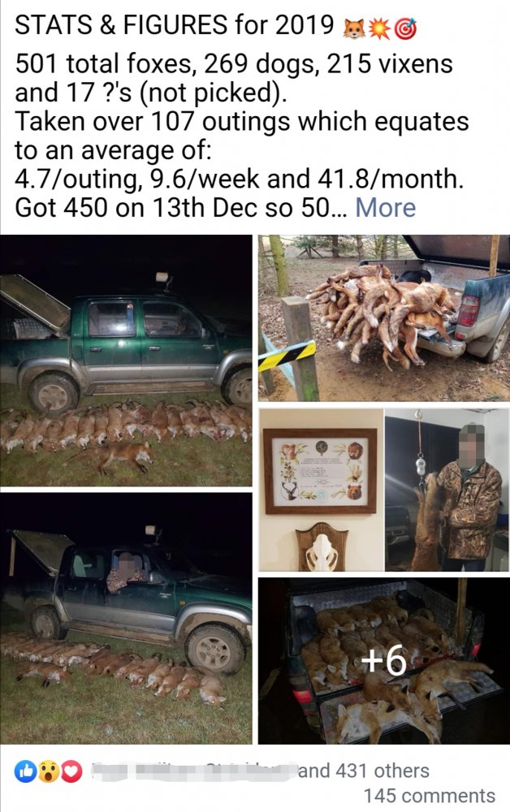510x812 pixels.
Task: Click the blurred reactor names text
Action: pos(193,771)
